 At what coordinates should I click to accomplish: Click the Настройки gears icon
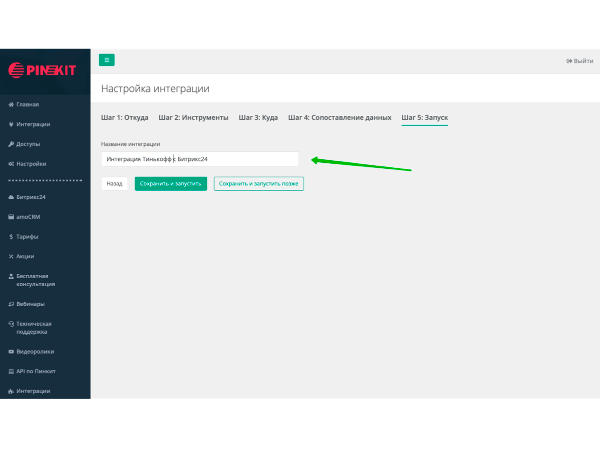tap(10, 164)
